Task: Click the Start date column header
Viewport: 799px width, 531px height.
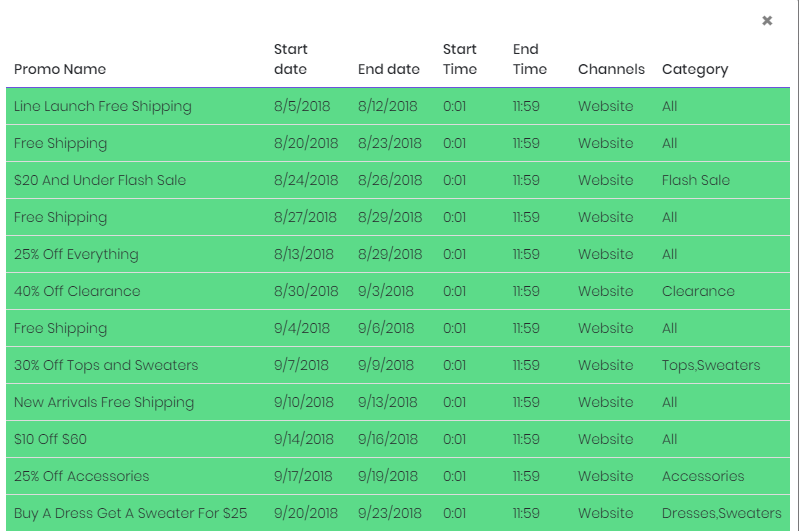Action: (x=291, y=59)
